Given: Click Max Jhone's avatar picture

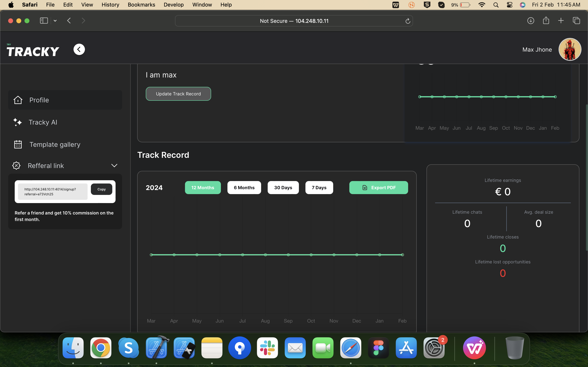Looking at the screenshot, I should coord(570,50).
